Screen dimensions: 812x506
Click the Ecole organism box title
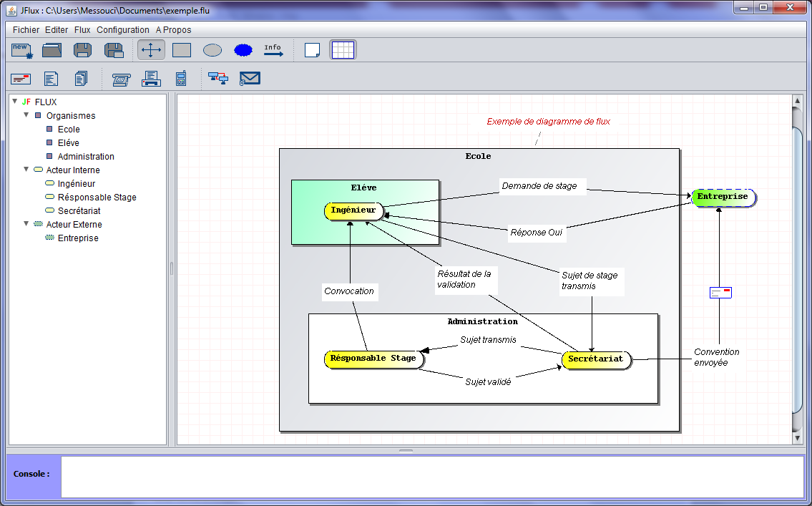[x=478, y=157]
